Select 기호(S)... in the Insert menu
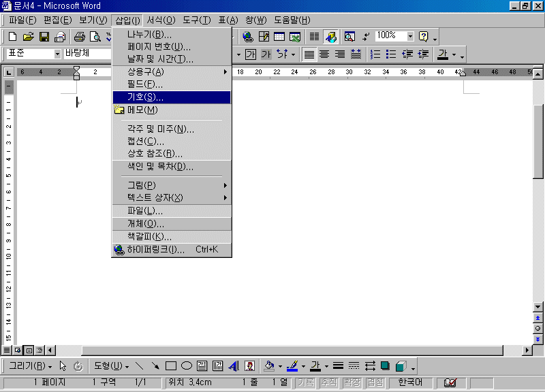Image resolution: width=545 pixels, height=392 pixels. (172, 97)
